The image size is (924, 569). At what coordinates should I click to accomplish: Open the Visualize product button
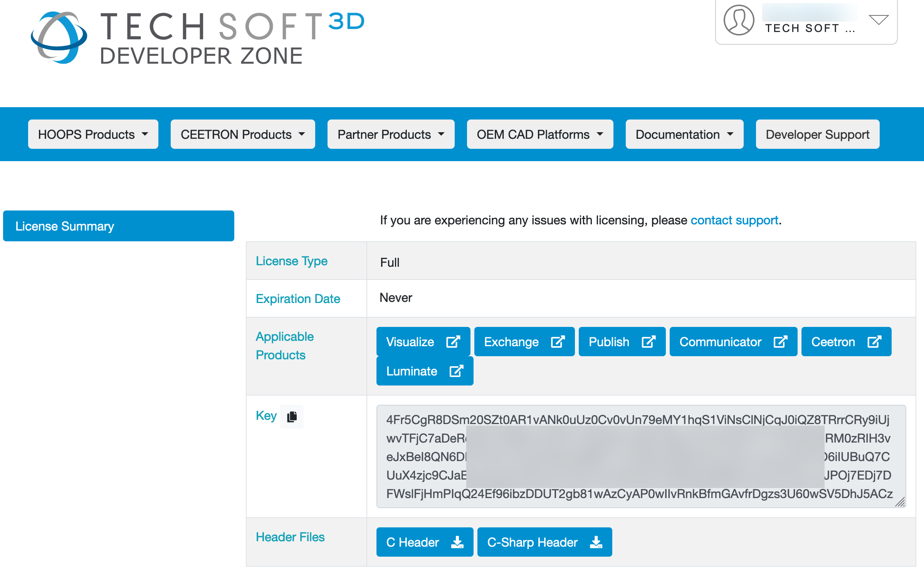[x=423, y=342]
